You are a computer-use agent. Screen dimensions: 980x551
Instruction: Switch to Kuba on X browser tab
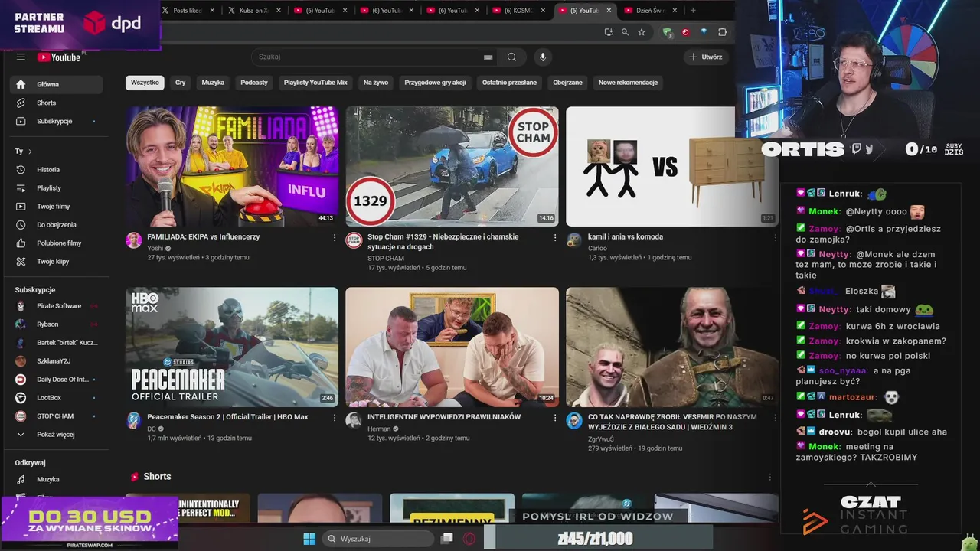[x=254, y=10]
